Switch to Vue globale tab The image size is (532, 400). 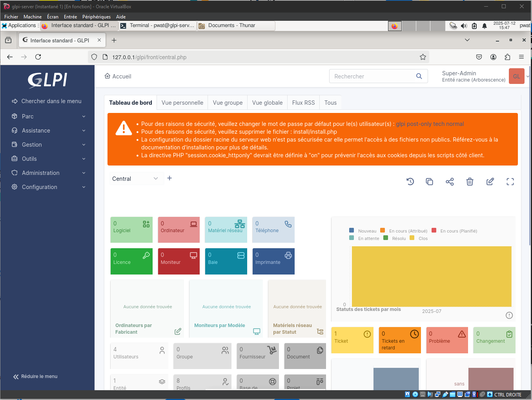[x=267, y=103]
